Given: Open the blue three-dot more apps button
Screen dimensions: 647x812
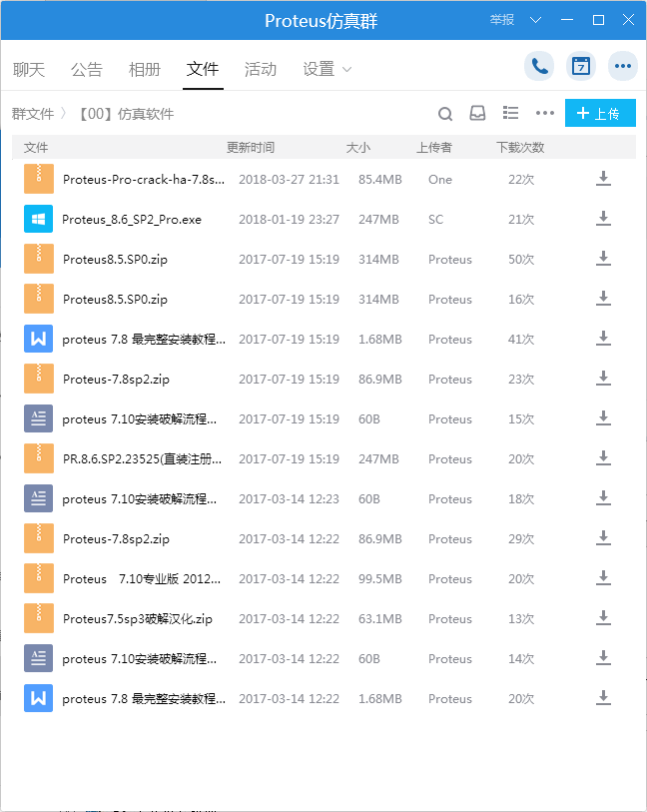Looking at the screenshot, I should (x=623, y=66).
